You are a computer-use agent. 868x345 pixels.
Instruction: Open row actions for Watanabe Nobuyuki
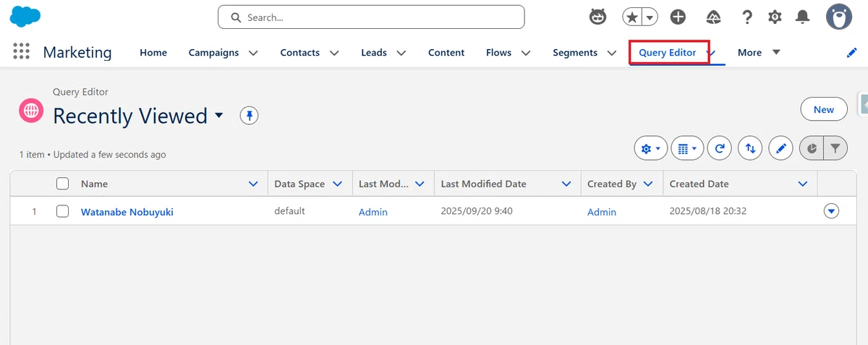831,211
